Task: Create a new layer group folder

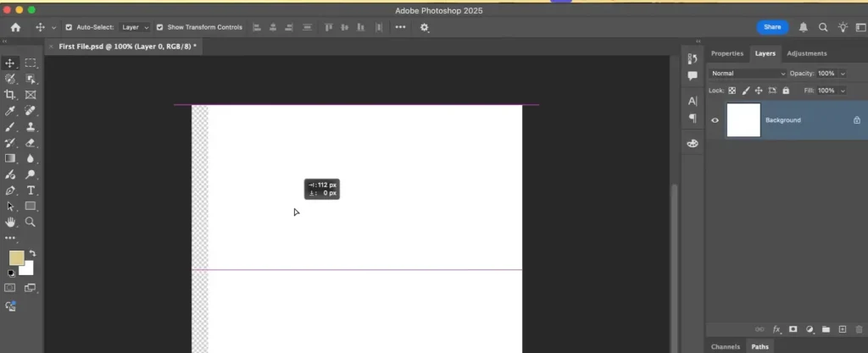Action: click(826, 329)
